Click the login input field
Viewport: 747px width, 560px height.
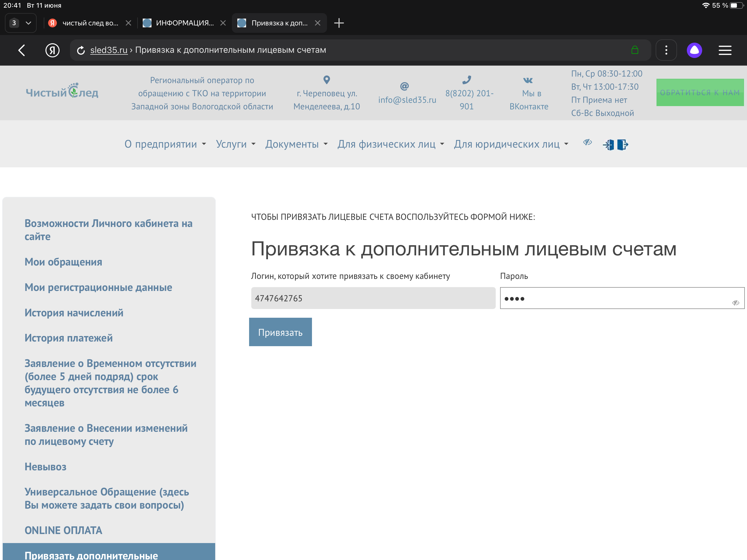pos(373,298)
